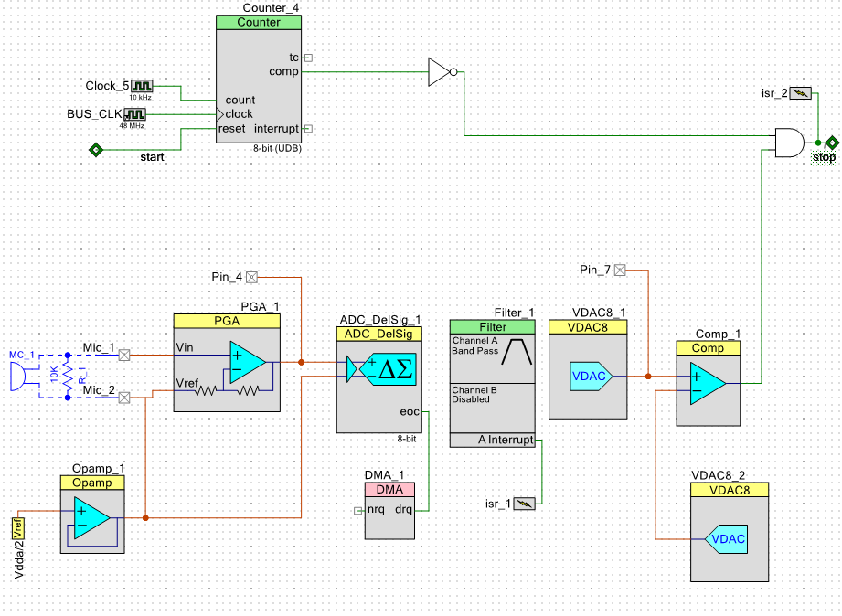Viewport: 842px width, 616px height.
Task: Select the Clock_5 clock symbol
Action: coord(142,86)
